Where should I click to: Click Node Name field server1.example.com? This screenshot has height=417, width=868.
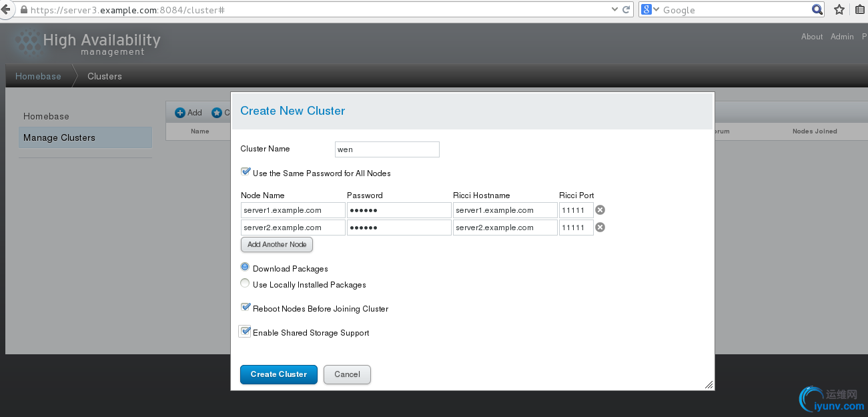[x=293, y=210]
